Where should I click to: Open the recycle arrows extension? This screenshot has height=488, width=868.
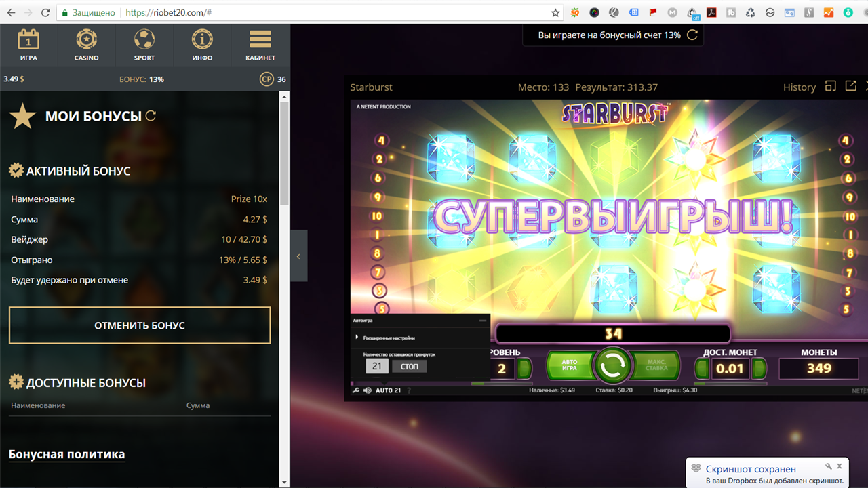point(751,13)
